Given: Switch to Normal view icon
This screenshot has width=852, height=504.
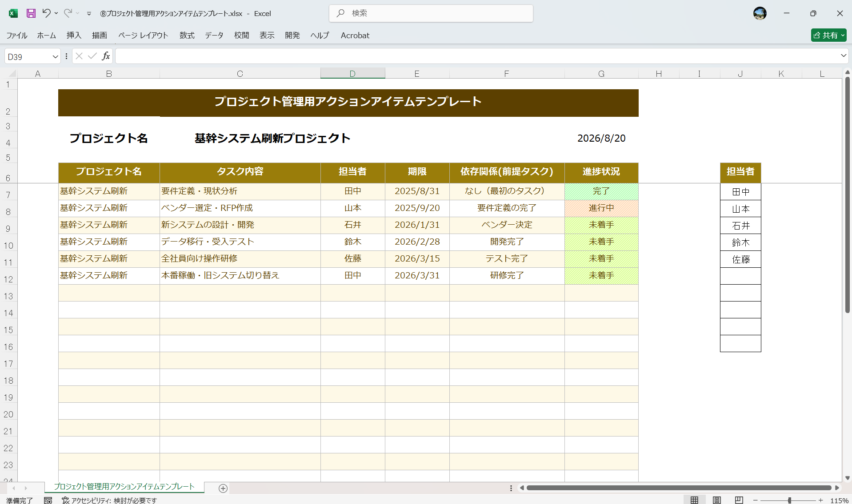Looking at the screenshot, I should tap(694, 500).
